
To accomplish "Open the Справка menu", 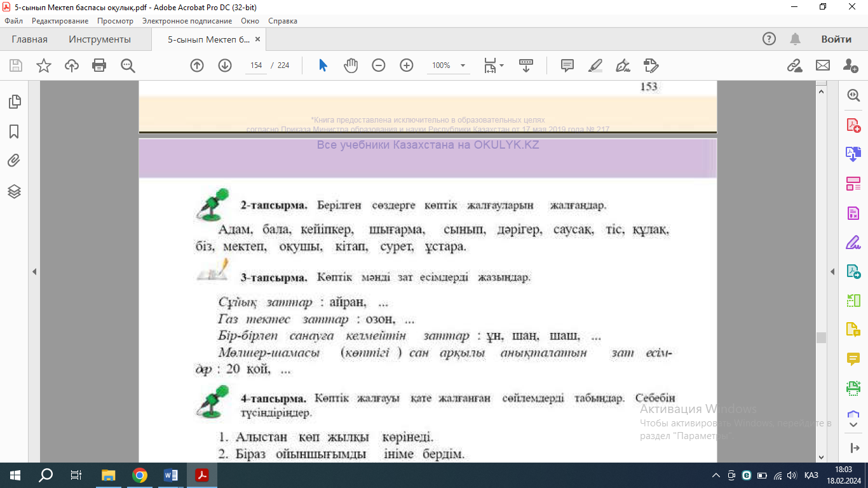I will [283, 21].
